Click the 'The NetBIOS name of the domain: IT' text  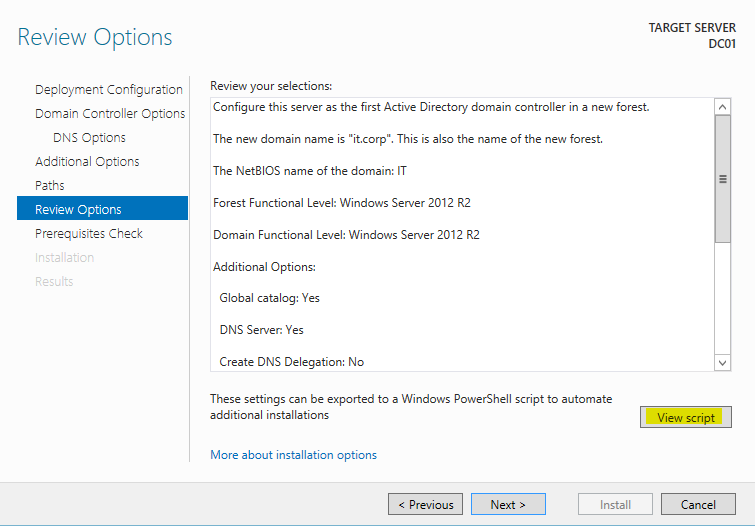[310, 171]
